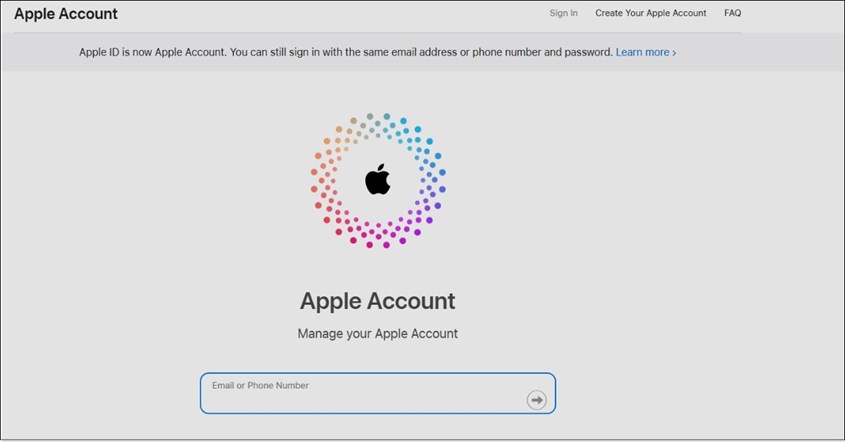Viewport: 845px width, 442px height.
Task: Click the 'Apple ID is now Apple Account' notice
Action: (346, 52)
